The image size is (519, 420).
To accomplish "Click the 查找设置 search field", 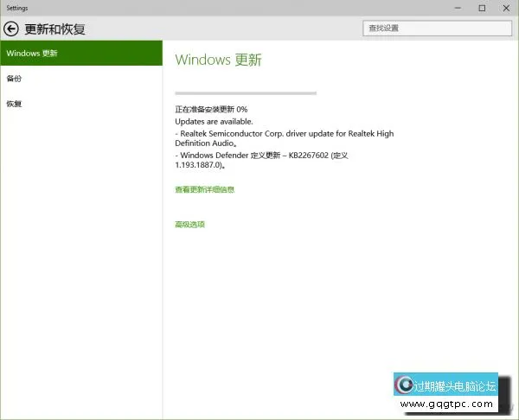I will click(437, 29).
